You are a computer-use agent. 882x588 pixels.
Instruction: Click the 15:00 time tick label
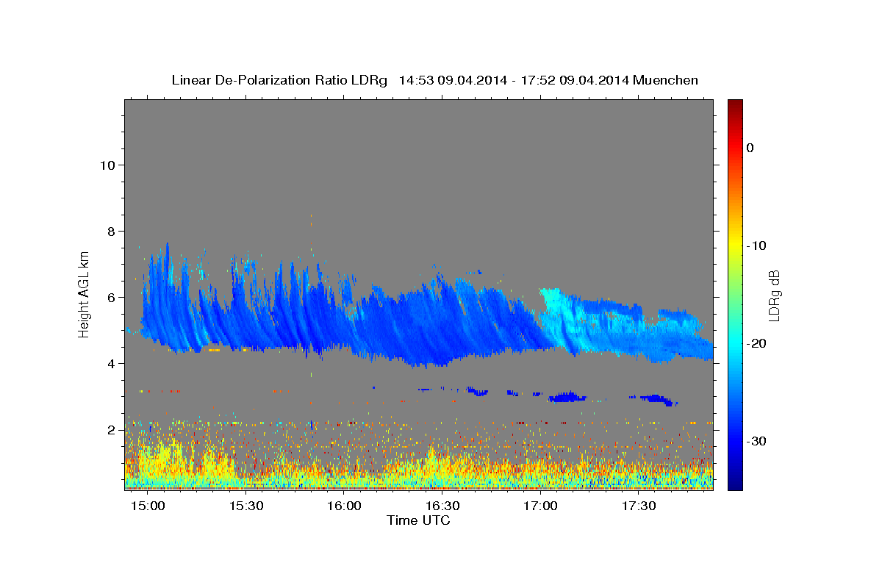click(148, 506)
